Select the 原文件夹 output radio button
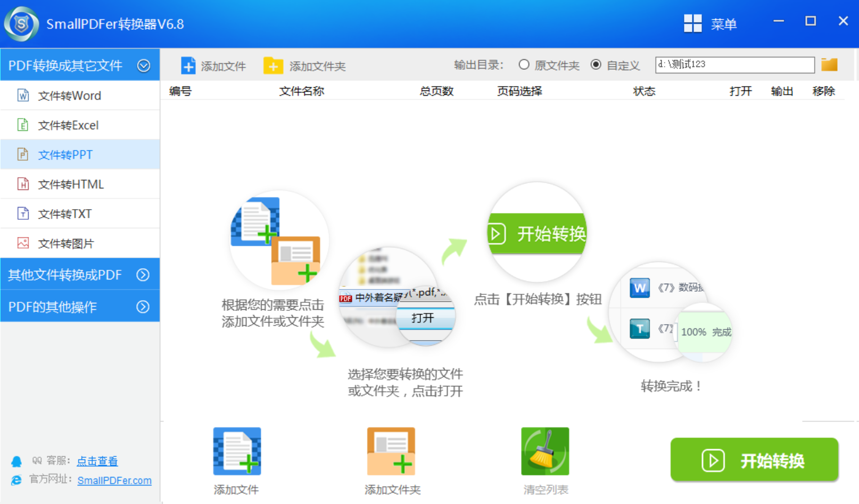This screenshot has width=859, height=504. point(524,64)
